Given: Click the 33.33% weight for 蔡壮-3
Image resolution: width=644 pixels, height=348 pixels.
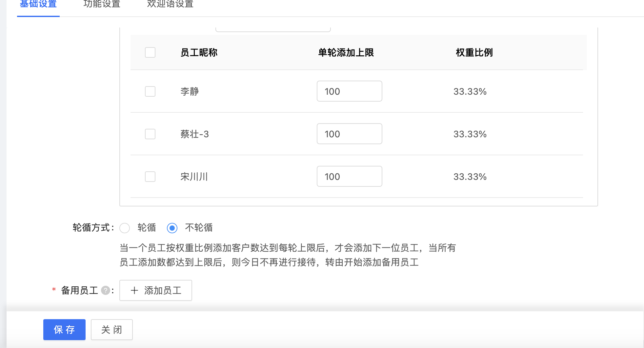Looking at the screenshot, I should point(470,134).
